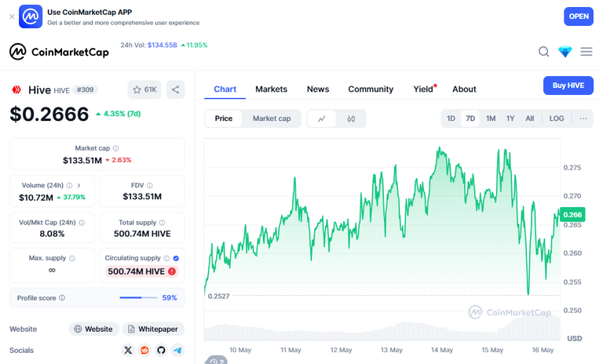Click the red Hive coin logo
This screenshot has width=603, height=364.
coord(16,90)
